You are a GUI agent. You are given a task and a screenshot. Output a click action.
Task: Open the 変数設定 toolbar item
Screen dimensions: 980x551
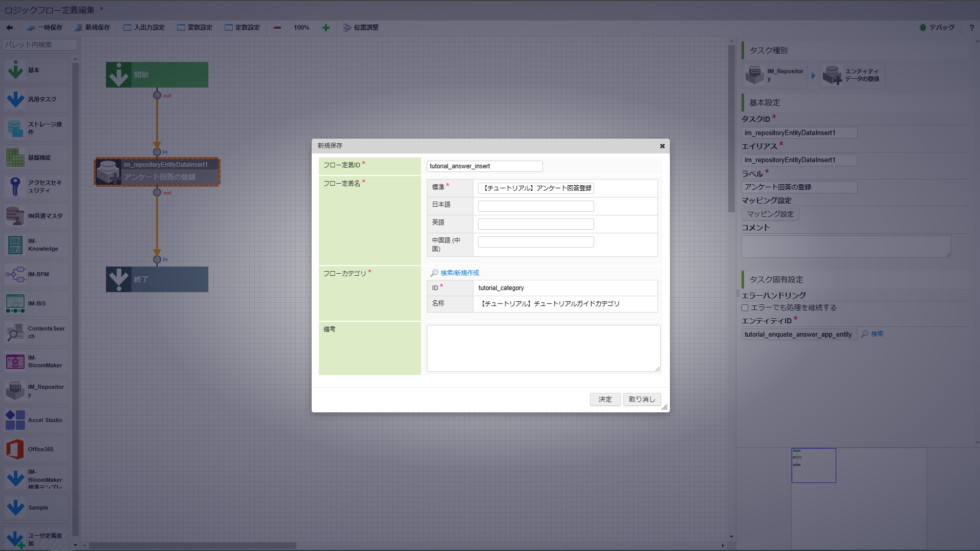point(194,28)
